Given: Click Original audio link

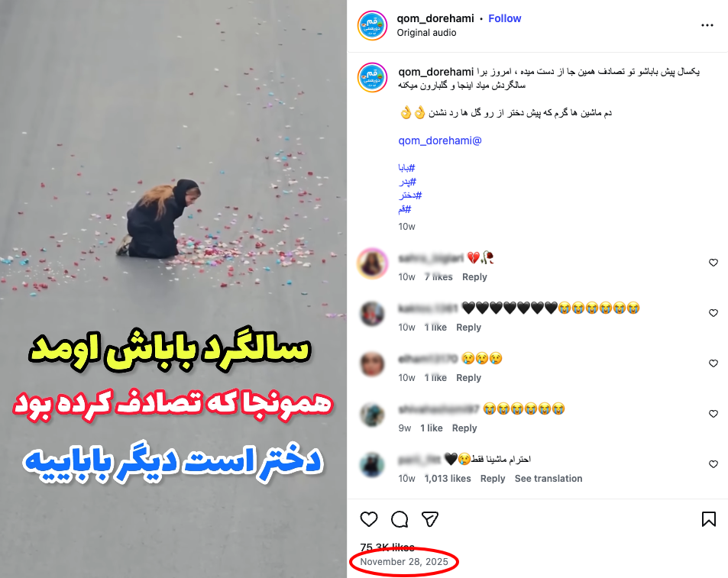Looking at the screenshot, I should pyautogui.click(x=426, y=33).
